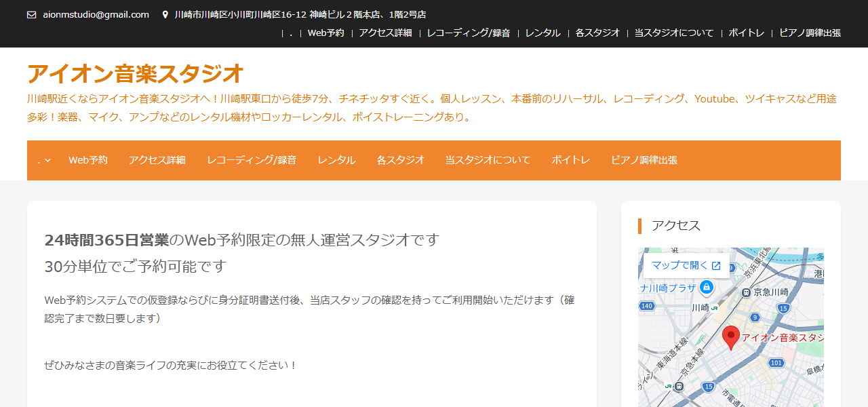Click the JR logo beside 川崎 on the map
The image size is (868, 407).
(714, 309)
